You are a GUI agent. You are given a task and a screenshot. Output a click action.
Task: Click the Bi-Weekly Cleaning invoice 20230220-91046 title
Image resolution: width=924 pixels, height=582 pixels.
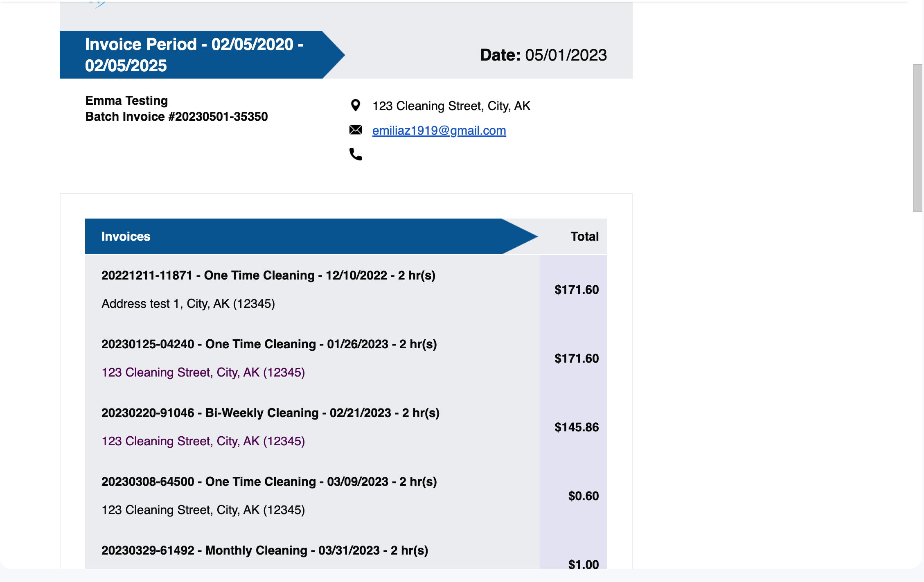coord(270,413)
